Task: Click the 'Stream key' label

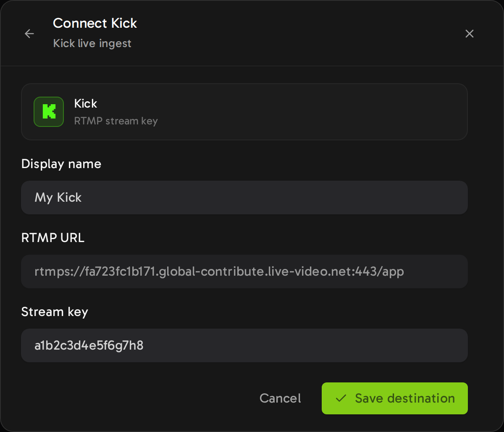Action: (x=55, y=312)
